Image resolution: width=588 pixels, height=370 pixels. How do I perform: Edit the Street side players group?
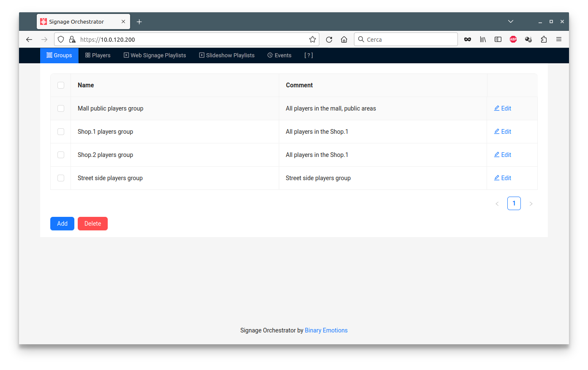tap(503, 178)
